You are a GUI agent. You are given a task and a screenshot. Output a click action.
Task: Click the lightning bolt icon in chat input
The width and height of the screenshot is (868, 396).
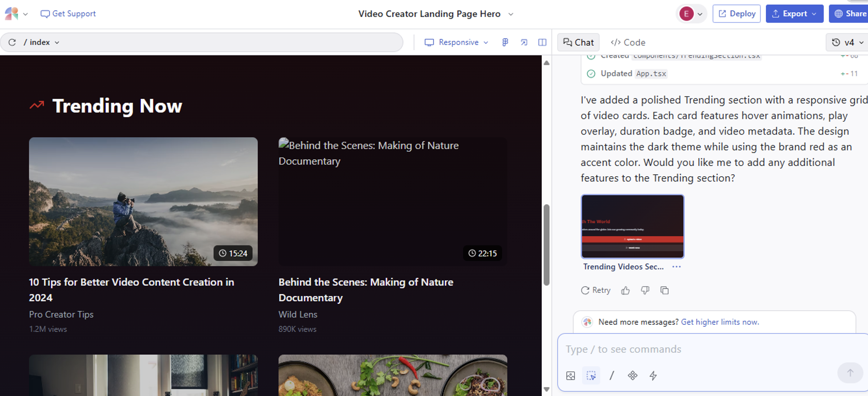point(653,375)
